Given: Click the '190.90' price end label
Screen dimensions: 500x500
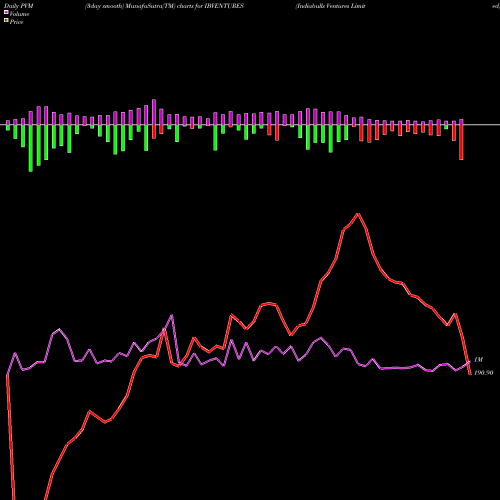Looking at the screenshot, I should [483, 373].
